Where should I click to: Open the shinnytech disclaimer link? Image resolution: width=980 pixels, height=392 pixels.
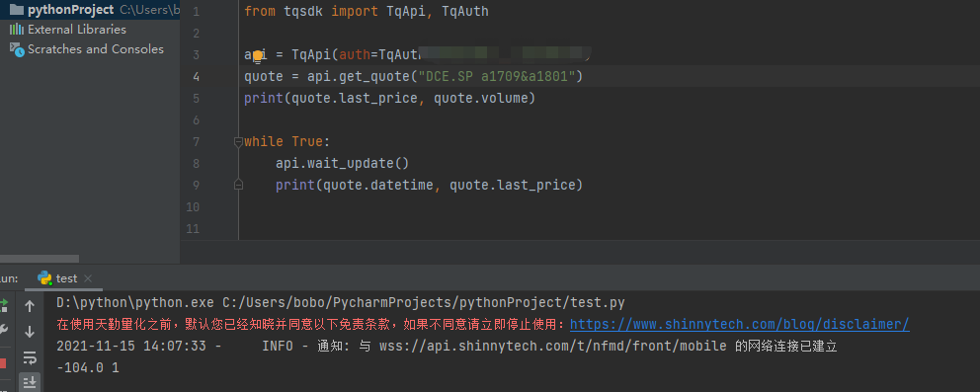(739, 325)
